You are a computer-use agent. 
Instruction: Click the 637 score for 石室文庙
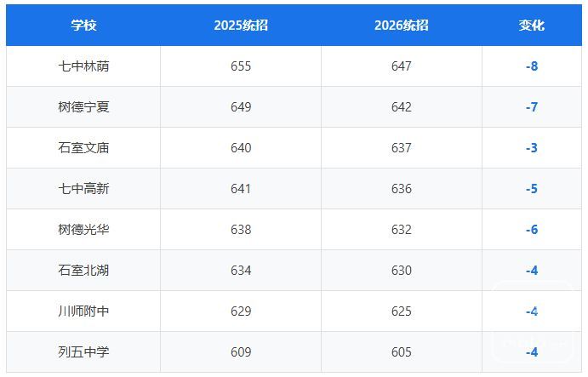[402, 148]
